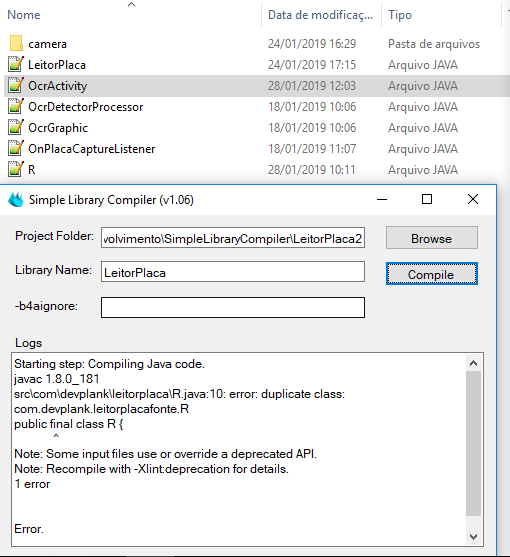
Task: Click the R Java file icon
Action: (x=16, y=169)
